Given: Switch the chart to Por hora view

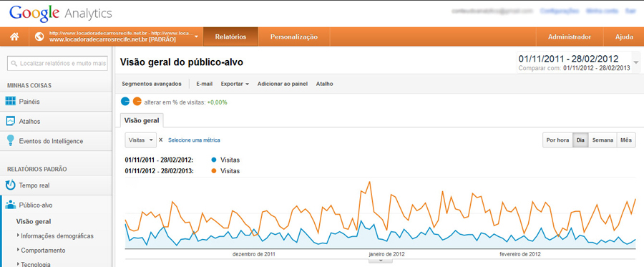Looking at the screenshot, I should click(557, 140).
